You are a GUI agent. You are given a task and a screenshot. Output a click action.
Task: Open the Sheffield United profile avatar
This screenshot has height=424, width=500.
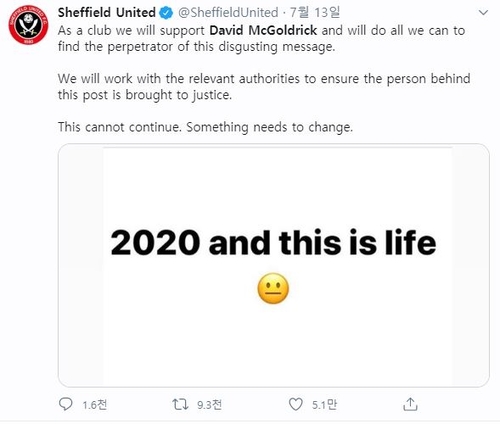28,25
